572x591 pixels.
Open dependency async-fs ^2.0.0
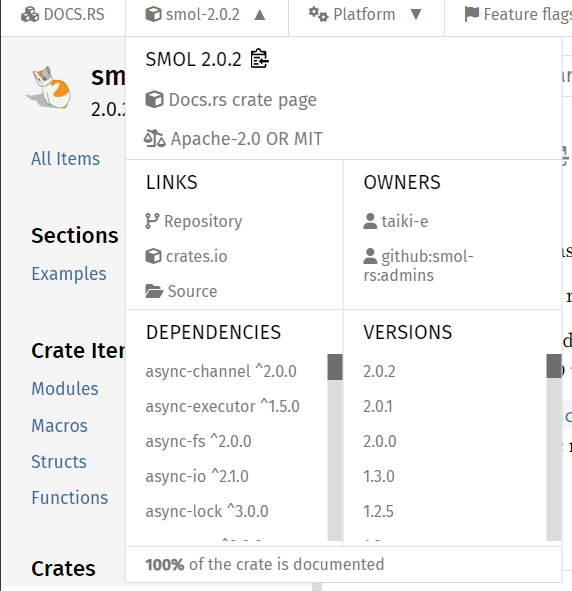click(199, 441)
